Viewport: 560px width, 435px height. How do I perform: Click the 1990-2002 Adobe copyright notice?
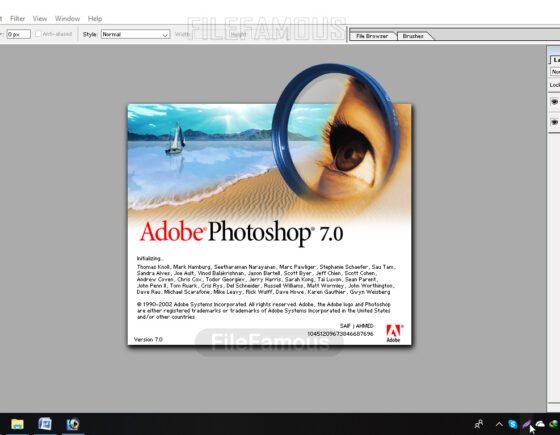point(264,310)
